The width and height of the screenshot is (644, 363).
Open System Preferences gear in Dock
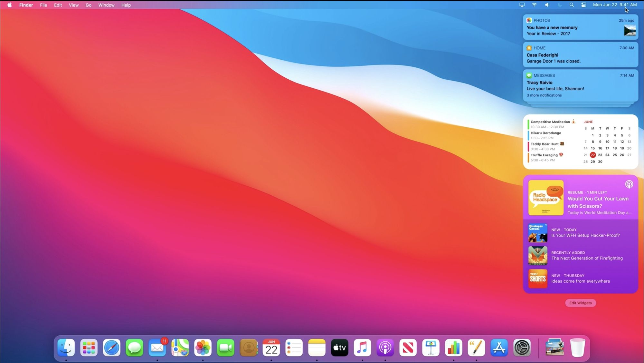[x=522, y=348]
